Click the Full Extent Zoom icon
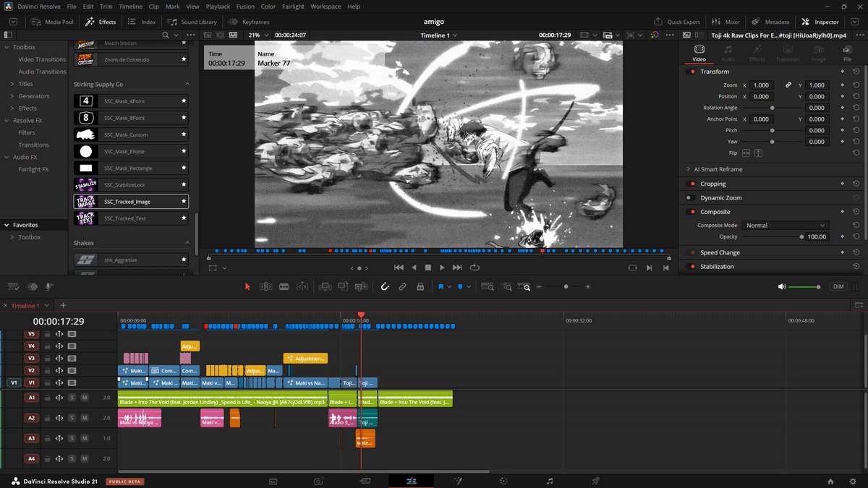Viewport: 868px width, 488px height. pos(487,287)
